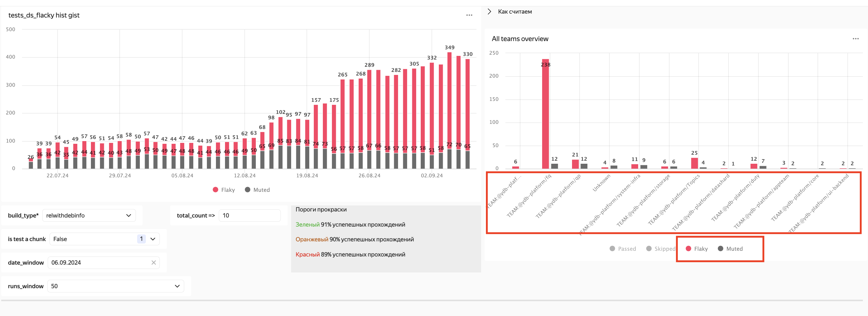The width and height of the screenshot is (868, 316).
Task: Toggle Muted series in teams overview legend
Action: (x=730, y=249)
